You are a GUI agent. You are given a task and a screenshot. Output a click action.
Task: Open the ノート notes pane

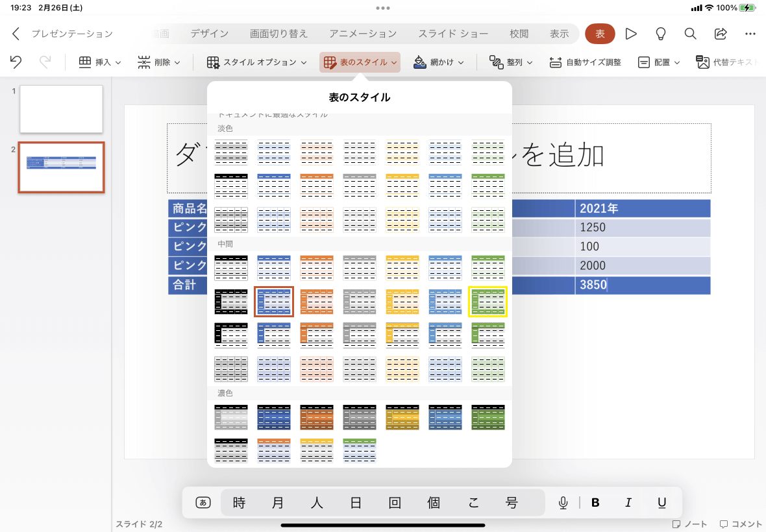(689, 524)
